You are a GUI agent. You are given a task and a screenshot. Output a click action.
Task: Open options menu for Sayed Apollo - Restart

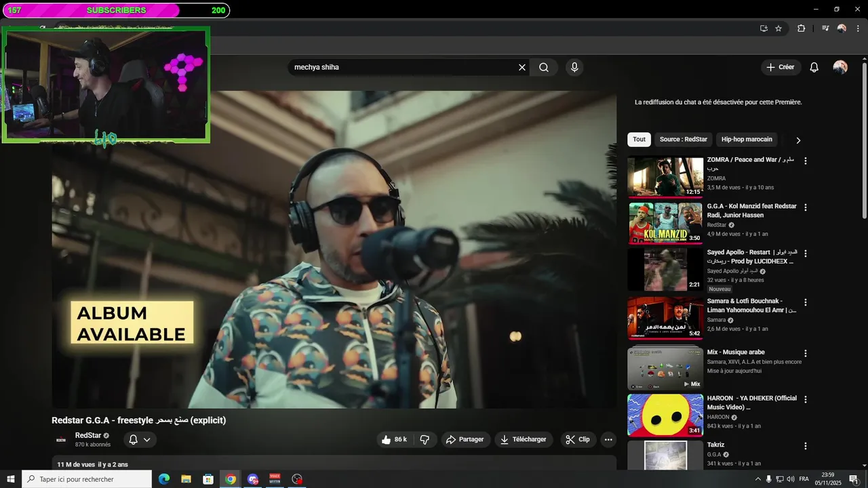click(806, 253)
